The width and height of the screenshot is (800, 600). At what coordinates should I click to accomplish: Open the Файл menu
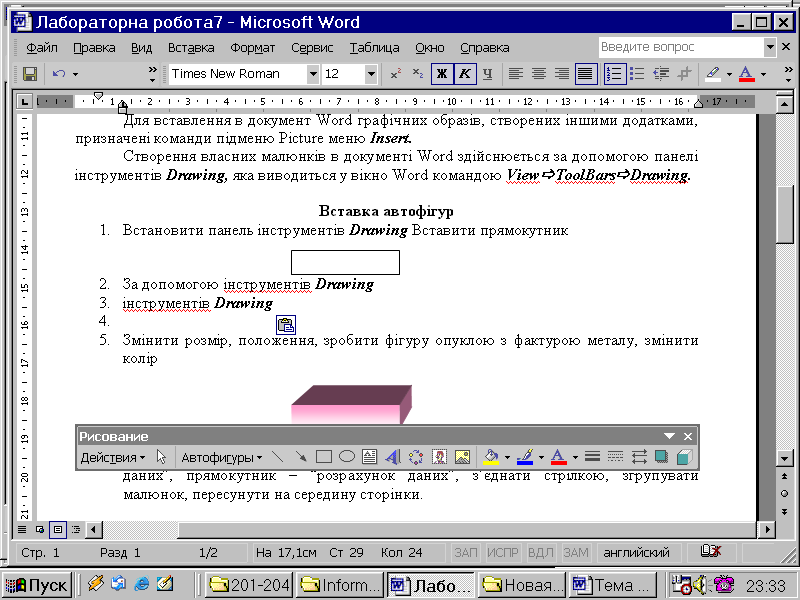pyautogui.click(x=42, y=47)
